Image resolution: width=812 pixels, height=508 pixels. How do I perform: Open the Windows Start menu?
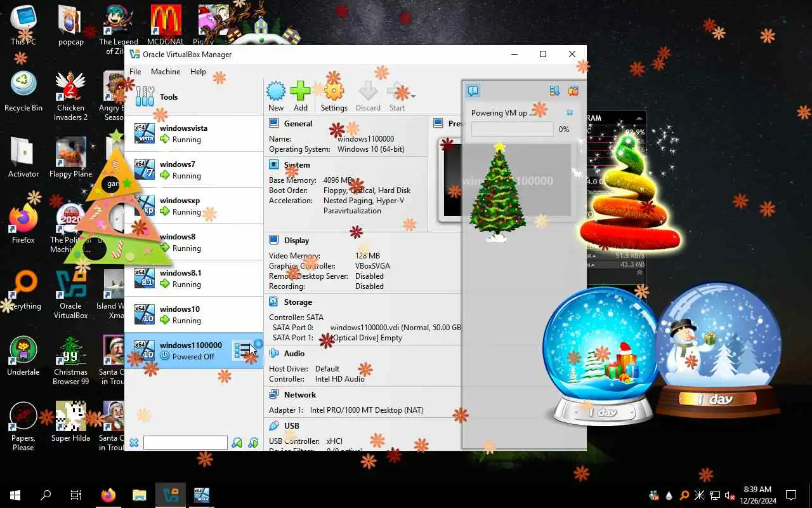point(15,495)
